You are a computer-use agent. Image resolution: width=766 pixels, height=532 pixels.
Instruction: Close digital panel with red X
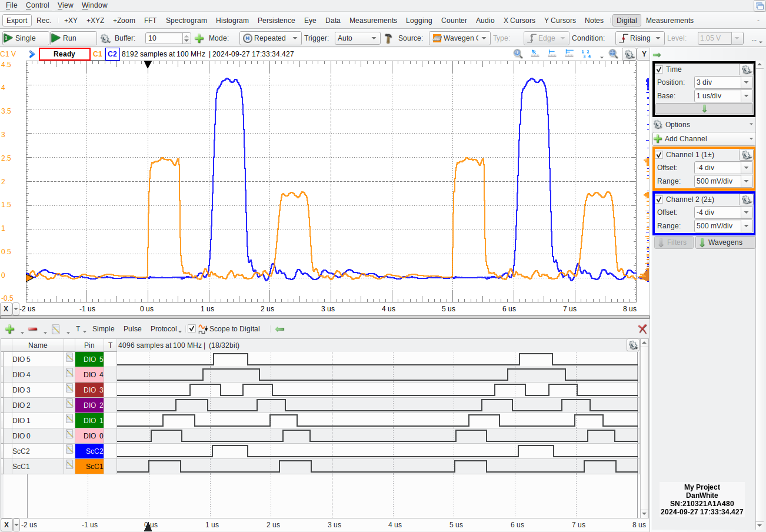(642, 329)
